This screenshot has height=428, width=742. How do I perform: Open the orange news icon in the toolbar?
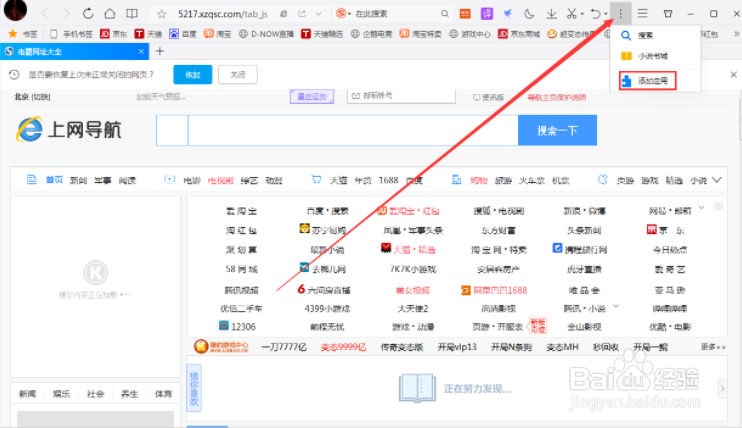pos(465,14)
